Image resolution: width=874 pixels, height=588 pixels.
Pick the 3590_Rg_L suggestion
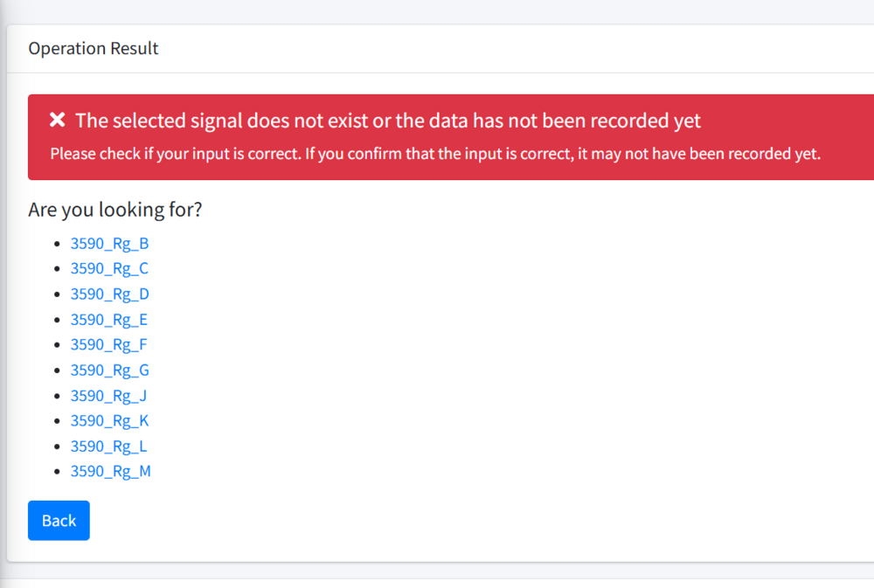coord(108,446)
